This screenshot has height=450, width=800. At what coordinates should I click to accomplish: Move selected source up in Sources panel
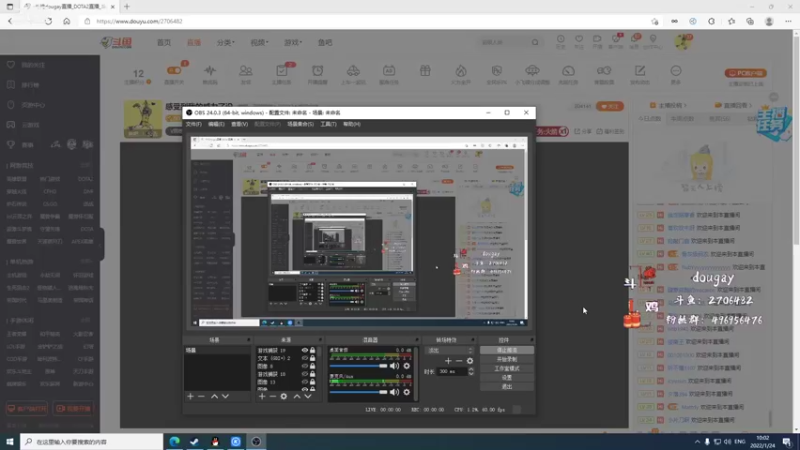(297, 396)
